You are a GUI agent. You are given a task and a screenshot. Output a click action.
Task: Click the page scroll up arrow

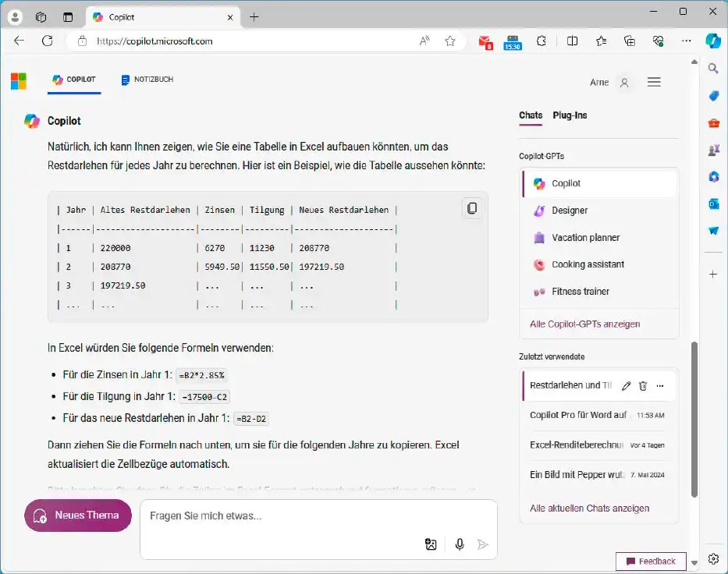click(x=694, y=62)
